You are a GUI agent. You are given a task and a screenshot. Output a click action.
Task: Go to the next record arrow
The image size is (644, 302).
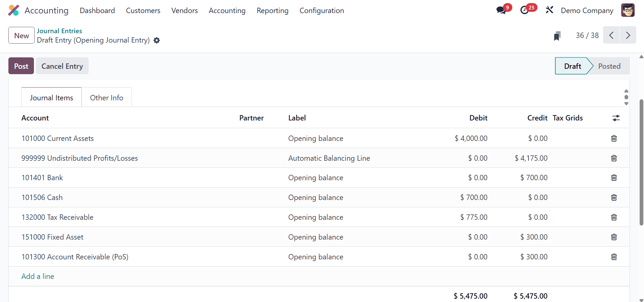click(x=628, y=35)
